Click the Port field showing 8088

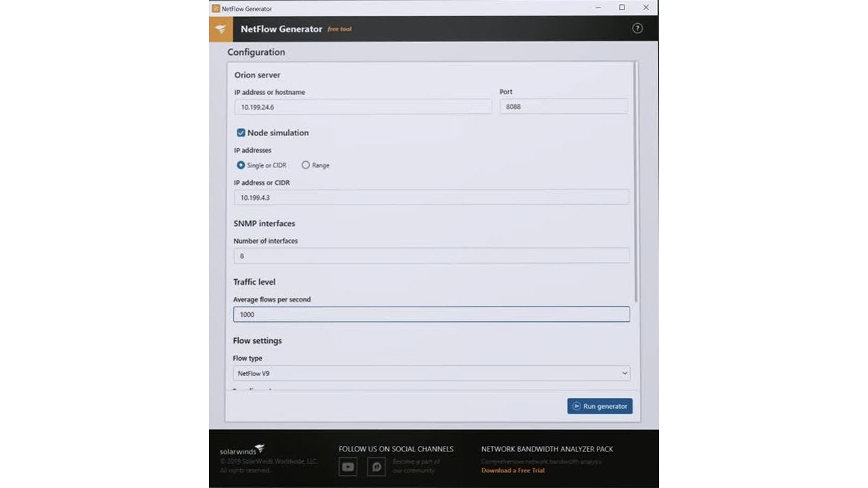pyautogui.click(x=563, y=106)
